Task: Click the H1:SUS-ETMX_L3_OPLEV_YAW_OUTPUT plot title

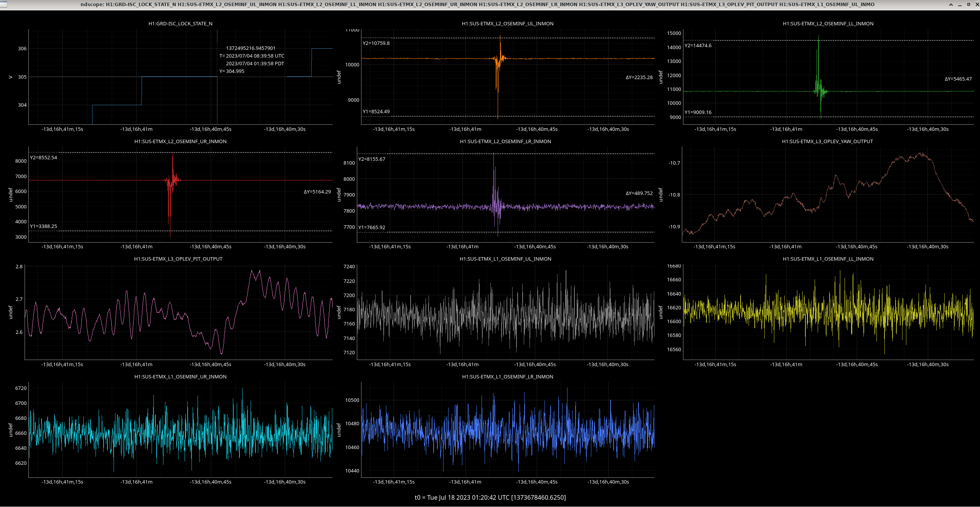Action: pos(827,142)
